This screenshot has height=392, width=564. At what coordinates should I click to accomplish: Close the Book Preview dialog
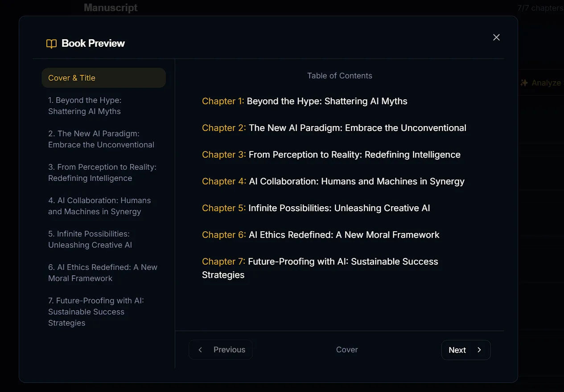[x=496, y=37]
